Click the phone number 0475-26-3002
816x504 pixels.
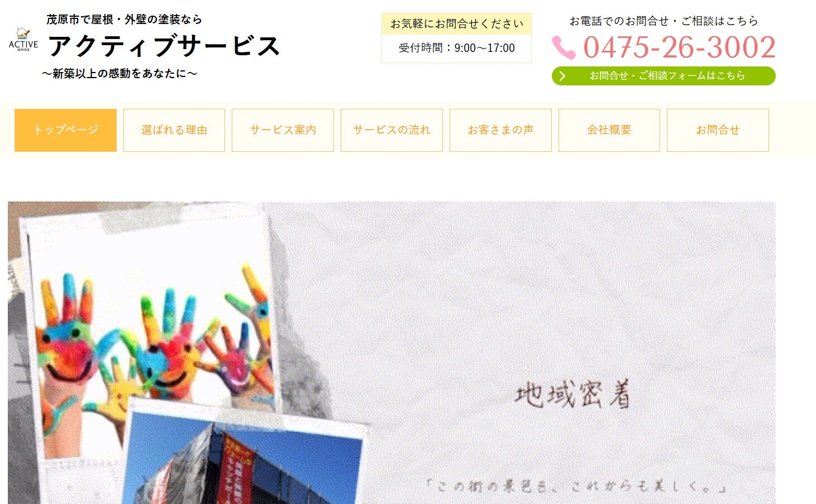pos(679,47)
